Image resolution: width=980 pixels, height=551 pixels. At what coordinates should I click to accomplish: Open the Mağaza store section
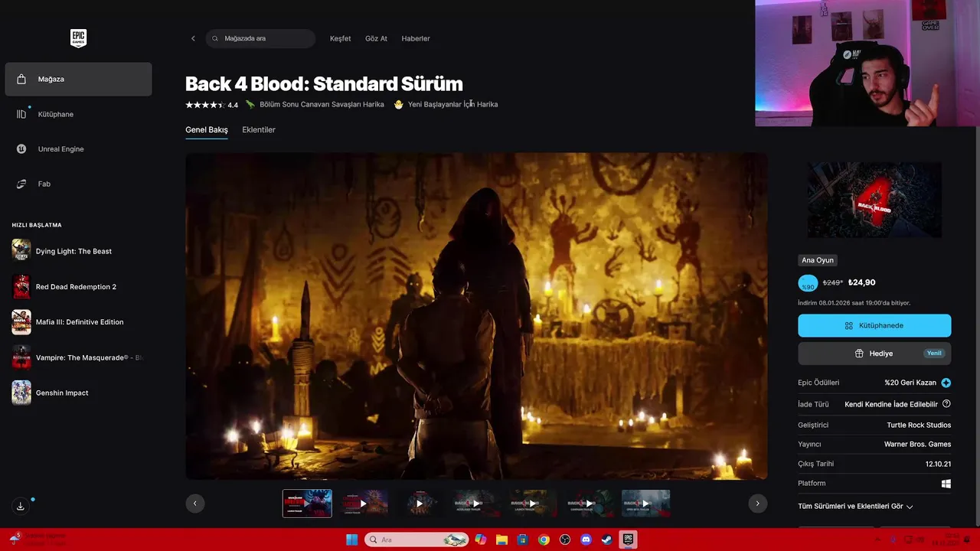point(78,79)
